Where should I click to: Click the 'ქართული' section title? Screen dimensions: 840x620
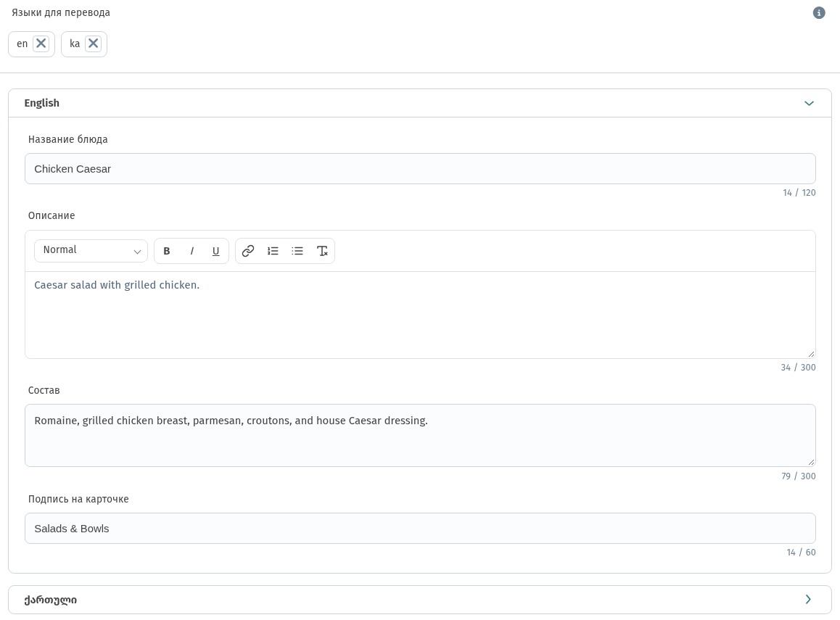tap(50, 600)
